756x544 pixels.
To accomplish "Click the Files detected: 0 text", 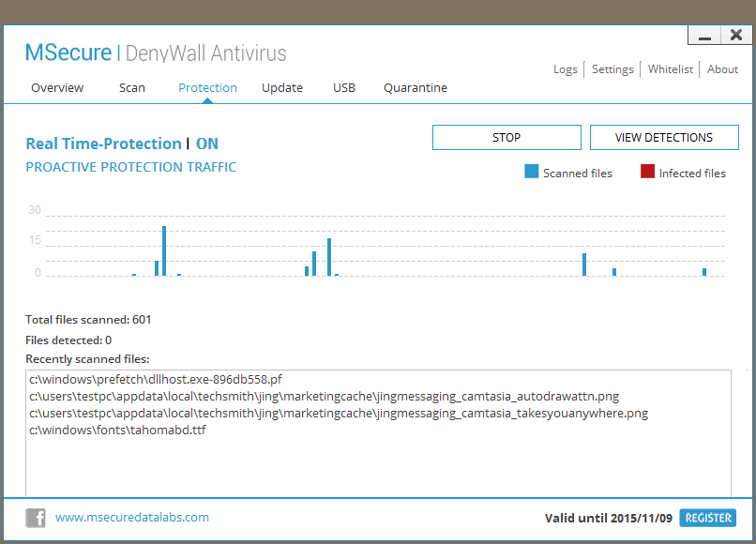I will [x=68, y=340].
